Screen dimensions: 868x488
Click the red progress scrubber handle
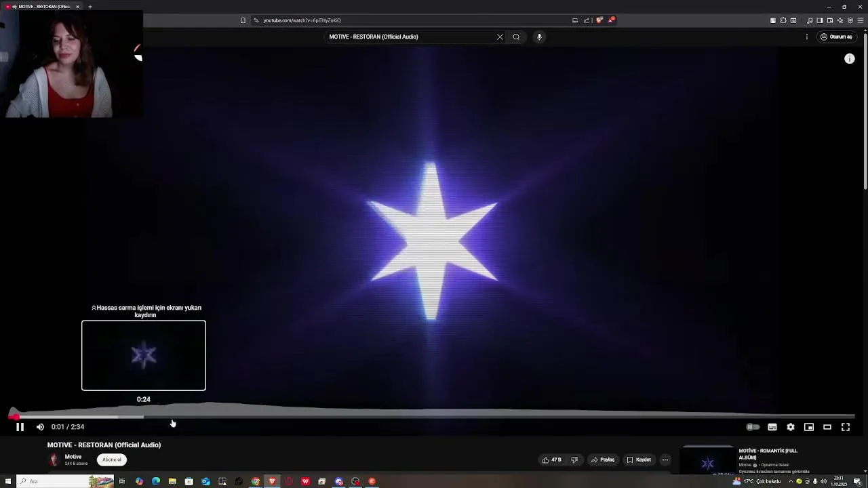[x=15, y=417]
